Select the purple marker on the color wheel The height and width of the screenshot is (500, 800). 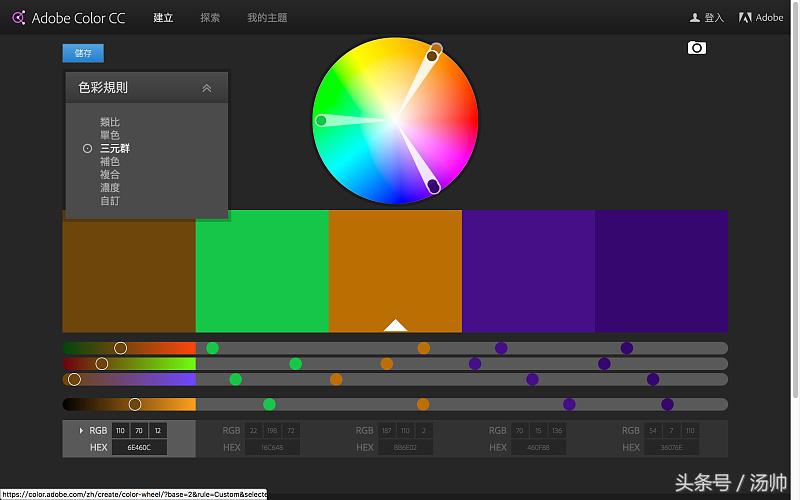[433, 186]
